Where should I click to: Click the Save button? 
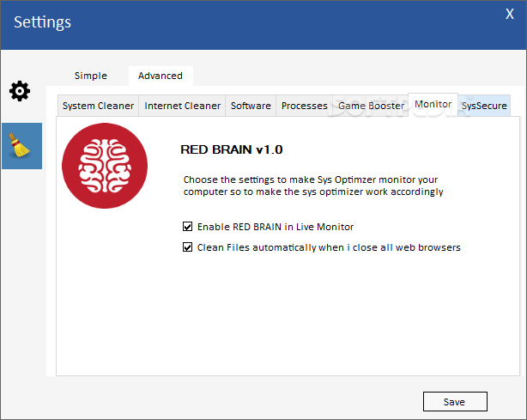coord(455,401)
